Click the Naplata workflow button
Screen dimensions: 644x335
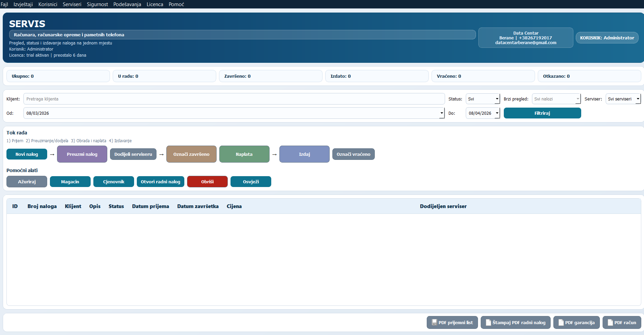pos(244,154)
